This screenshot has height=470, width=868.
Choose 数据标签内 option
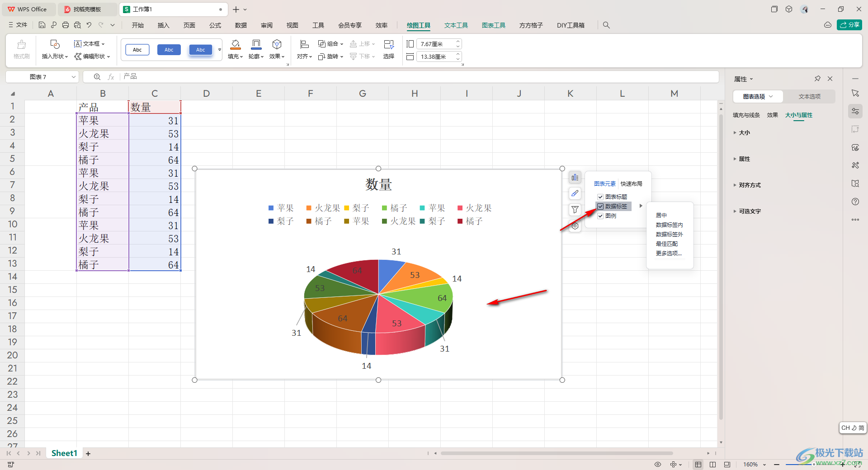point(670,225)
